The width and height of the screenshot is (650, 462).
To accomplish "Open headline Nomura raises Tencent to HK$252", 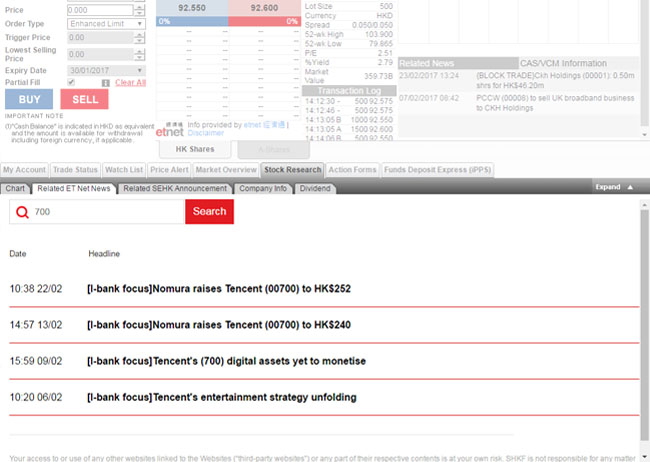I will pyautogui.click(x=219, y=289).
